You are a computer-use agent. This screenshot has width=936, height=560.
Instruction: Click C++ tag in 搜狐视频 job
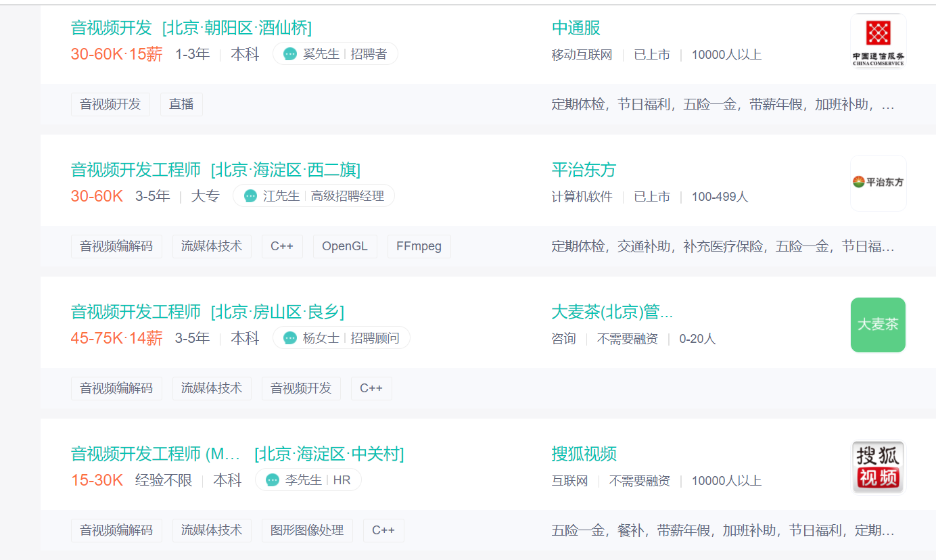[x=383, y=530]
